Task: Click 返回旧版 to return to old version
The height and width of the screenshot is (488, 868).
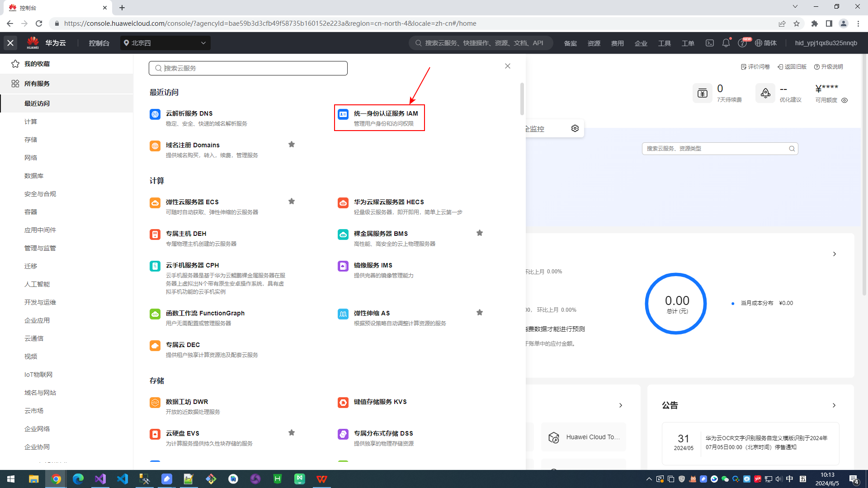Action: (792, 67)
